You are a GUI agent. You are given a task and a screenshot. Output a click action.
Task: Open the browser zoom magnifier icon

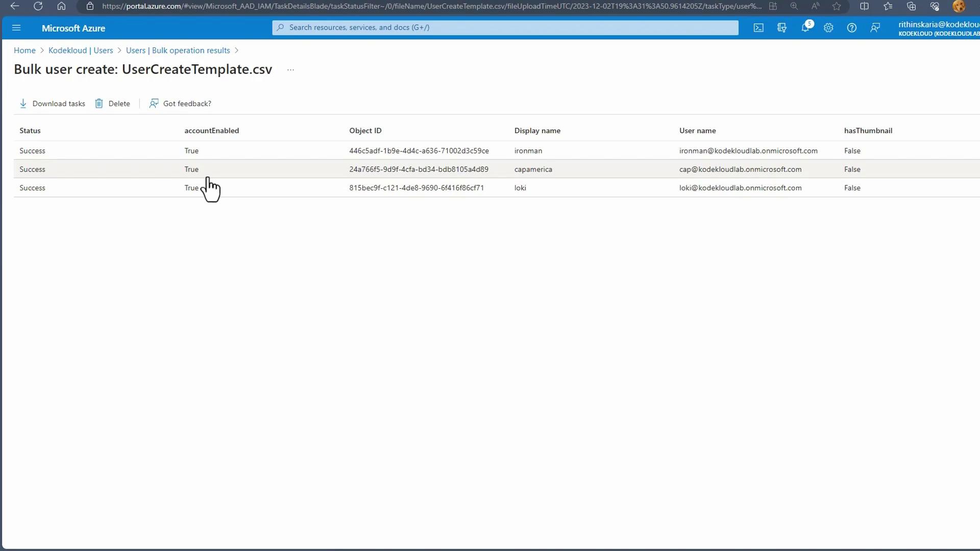(794, 6)
